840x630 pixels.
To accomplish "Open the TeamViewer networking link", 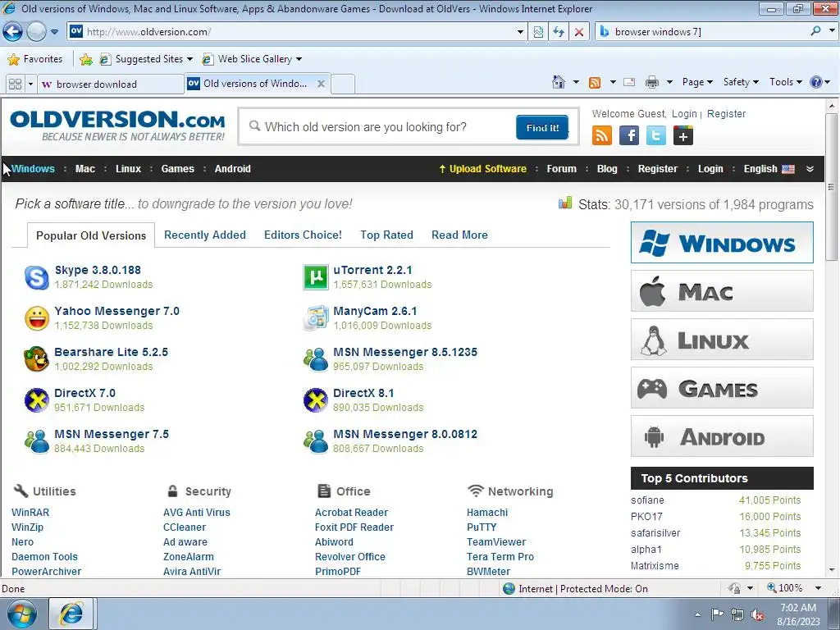I will 496,542.
